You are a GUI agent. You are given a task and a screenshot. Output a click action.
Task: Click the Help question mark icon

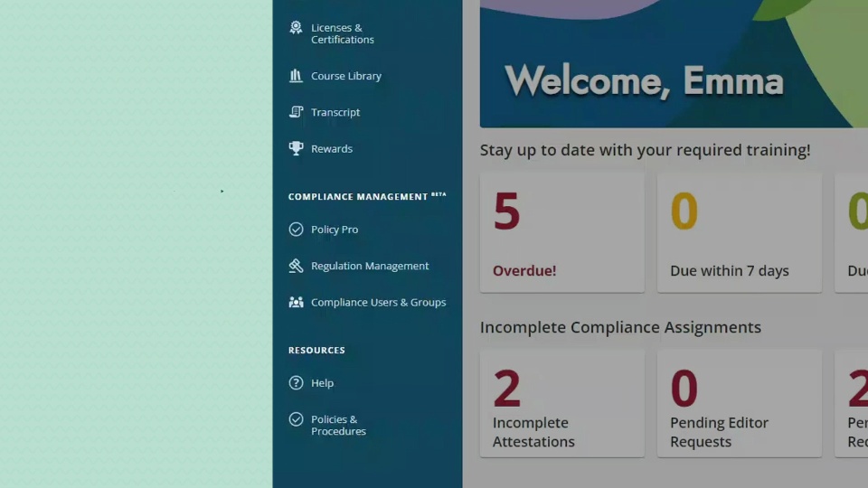coord(297,383)
